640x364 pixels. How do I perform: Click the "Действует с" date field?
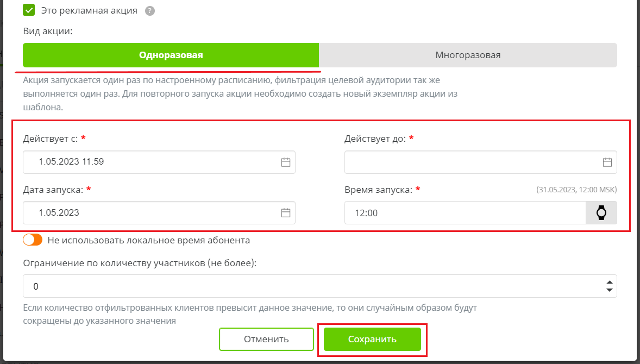click(136, 162)
